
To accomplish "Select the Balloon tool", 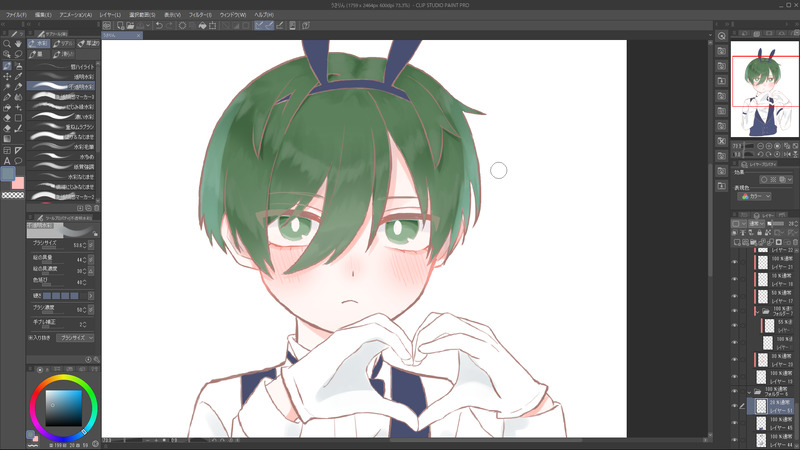I will pos(18,161).
